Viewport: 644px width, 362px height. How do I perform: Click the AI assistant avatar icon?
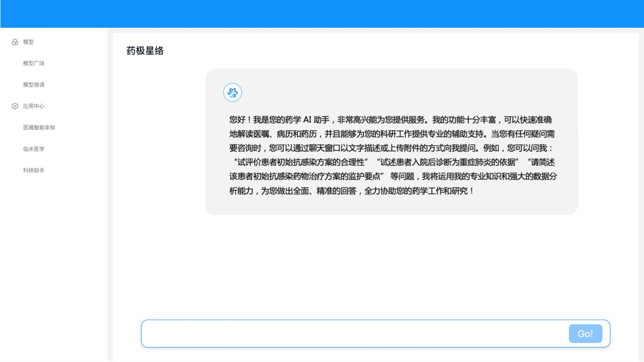pos(232,92)
